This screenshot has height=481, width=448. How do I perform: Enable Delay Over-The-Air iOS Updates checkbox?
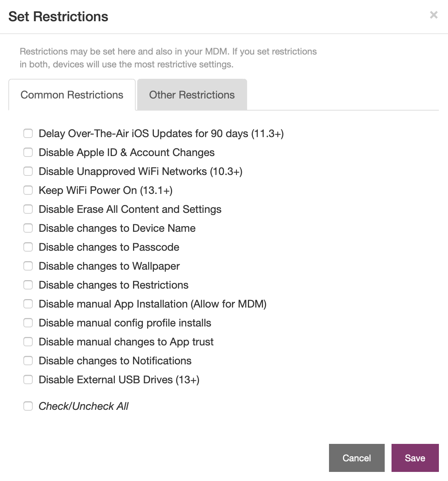28,133
